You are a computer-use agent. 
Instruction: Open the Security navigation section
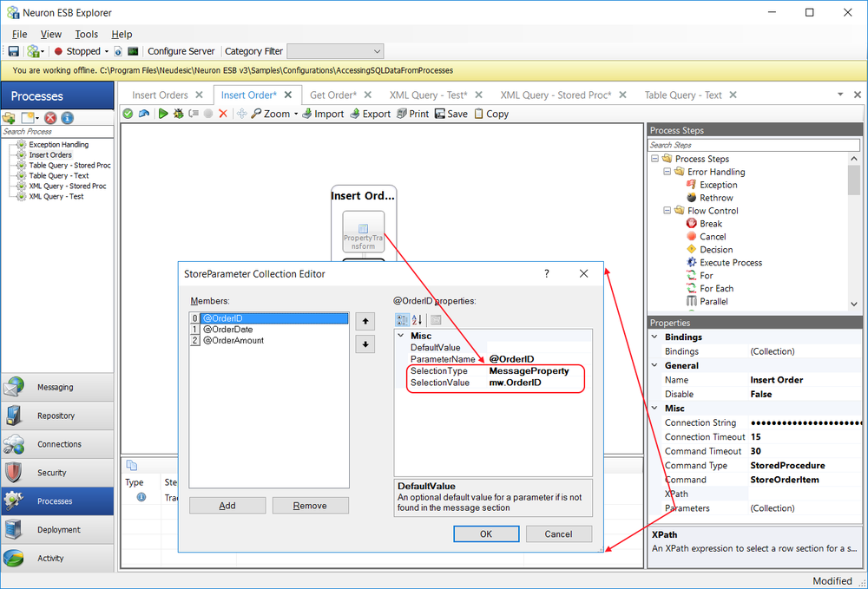point(57,472)
